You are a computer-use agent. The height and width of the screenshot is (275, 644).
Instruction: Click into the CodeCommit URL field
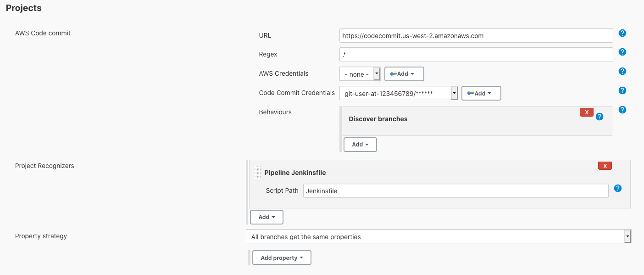click(x=476, y=35)
